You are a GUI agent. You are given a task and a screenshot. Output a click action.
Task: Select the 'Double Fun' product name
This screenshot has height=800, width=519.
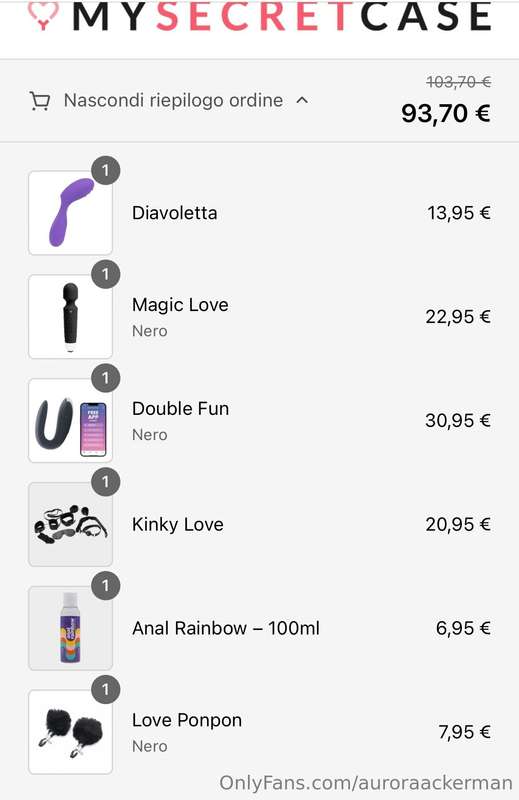click(x=181, y=409)
